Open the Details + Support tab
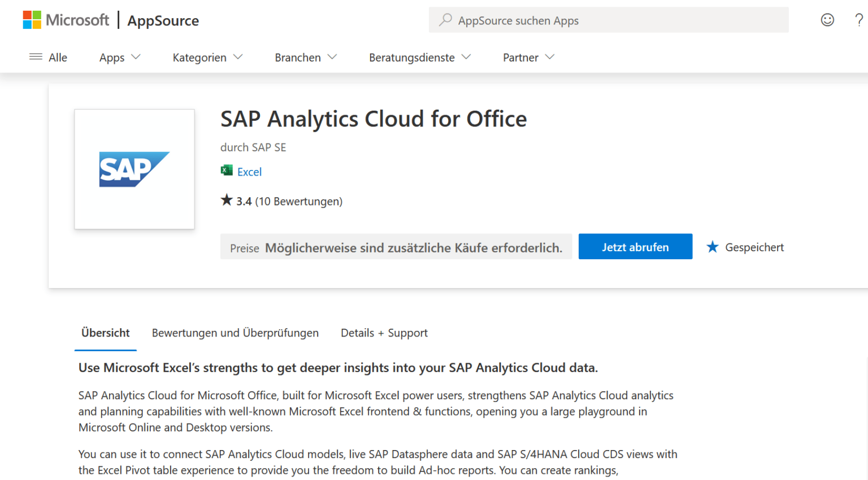 pyautogui.click(x=384, y=333)
